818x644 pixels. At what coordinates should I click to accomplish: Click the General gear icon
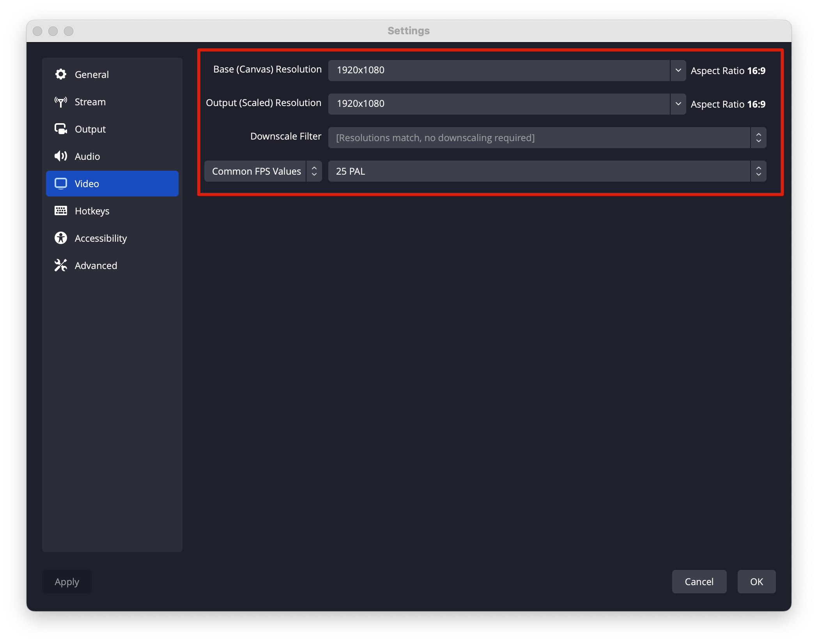(61, 74)
